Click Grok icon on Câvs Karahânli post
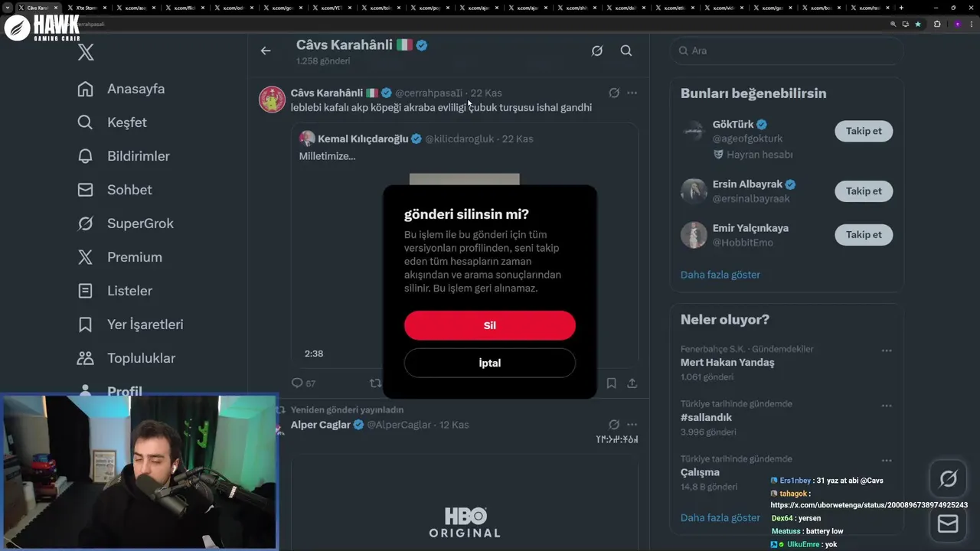Image resolution: width=980 pixels, height=551 pixels. (614, 93)
